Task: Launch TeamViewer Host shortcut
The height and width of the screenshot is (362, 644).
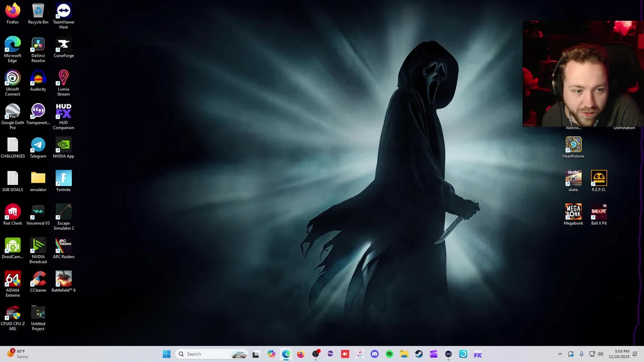Action: tap(63, 16)
